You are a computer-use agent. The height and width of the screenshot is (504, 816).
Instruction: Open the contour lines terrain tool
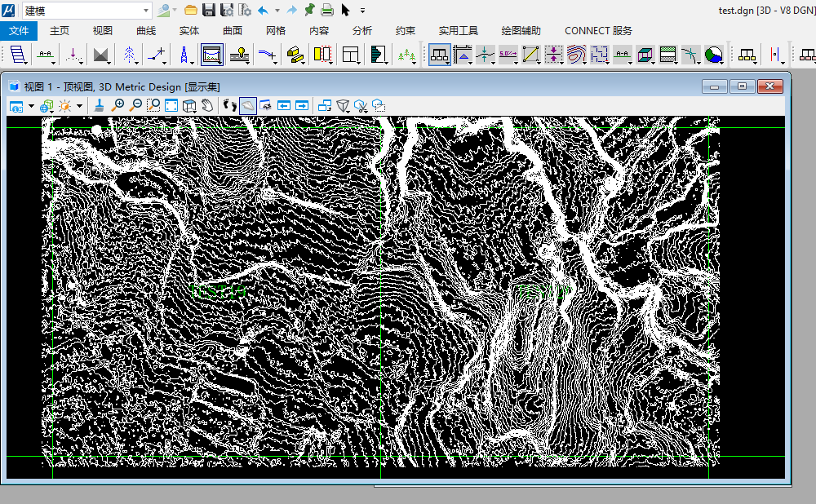tap(577, 55)
